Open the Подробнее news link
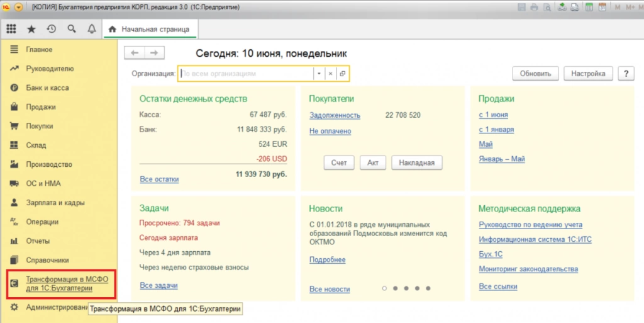This screenshot has height=323, width=644. 327,259
